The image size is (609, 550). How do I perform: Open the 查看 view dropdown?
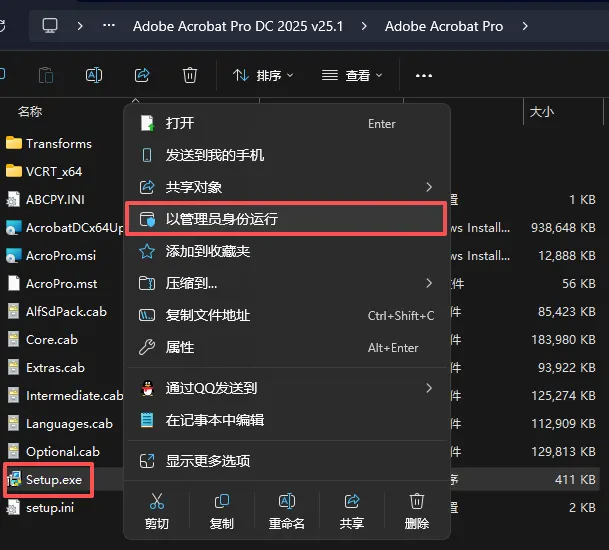352,75
